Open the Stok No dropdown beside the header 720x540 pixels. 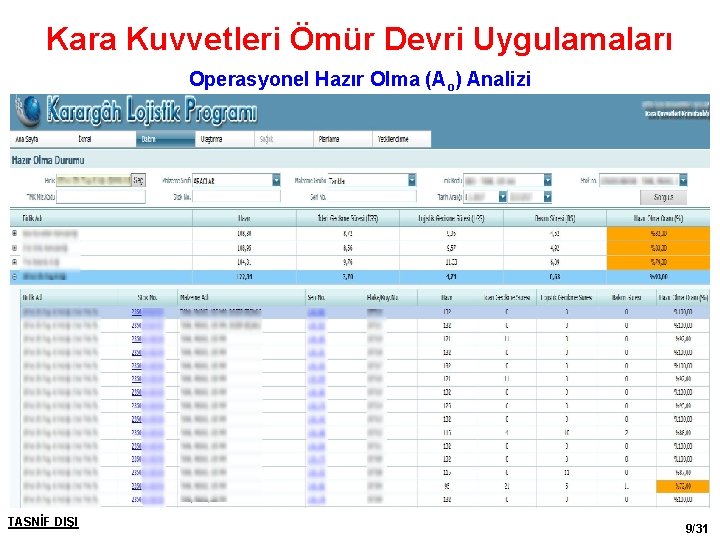683,180
